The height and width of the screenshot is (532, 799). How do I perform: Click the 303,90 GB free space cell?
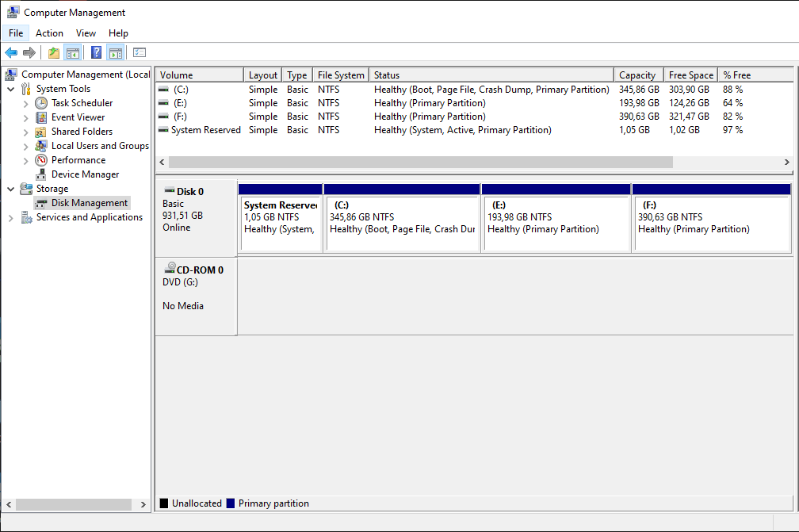point(689,89)
